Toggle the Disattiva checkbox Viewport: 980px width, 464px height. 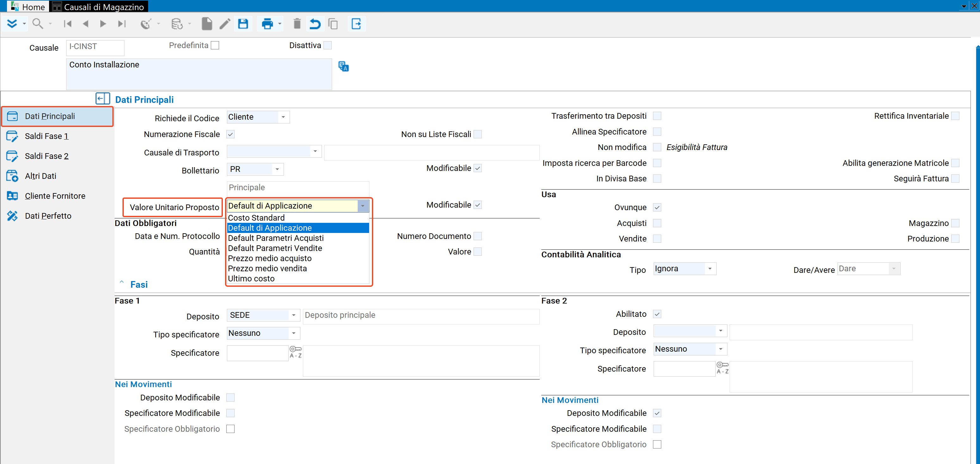(x=328, y=45)
